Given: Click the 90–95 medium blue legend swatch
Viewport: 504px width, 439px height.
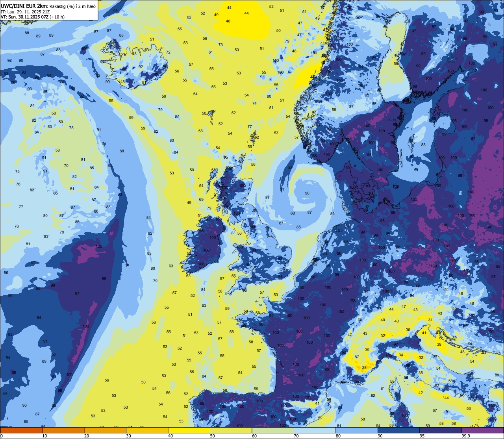Looking at the screenshot, I should click(398, 430).
